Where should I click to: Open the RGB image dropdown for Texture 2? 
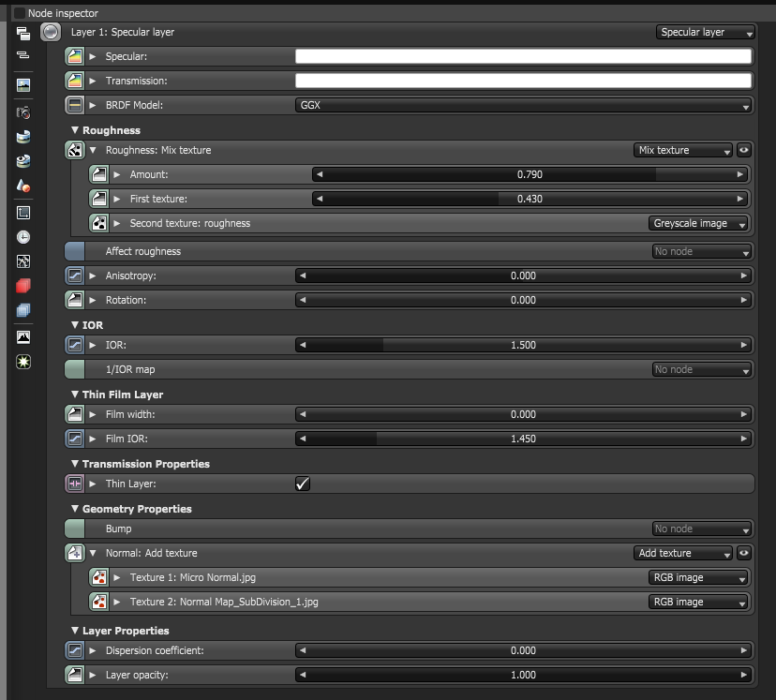[x=698, y=602]
